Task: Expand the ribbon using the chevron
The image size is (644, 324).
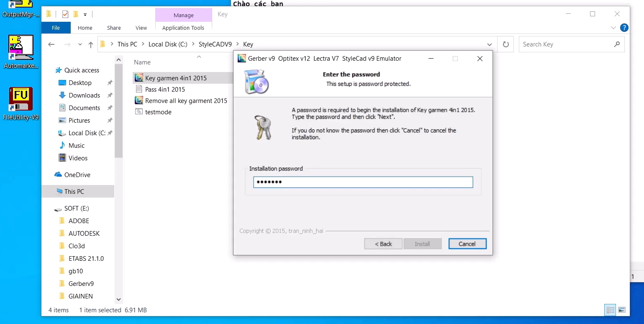Action: [613, 28]
